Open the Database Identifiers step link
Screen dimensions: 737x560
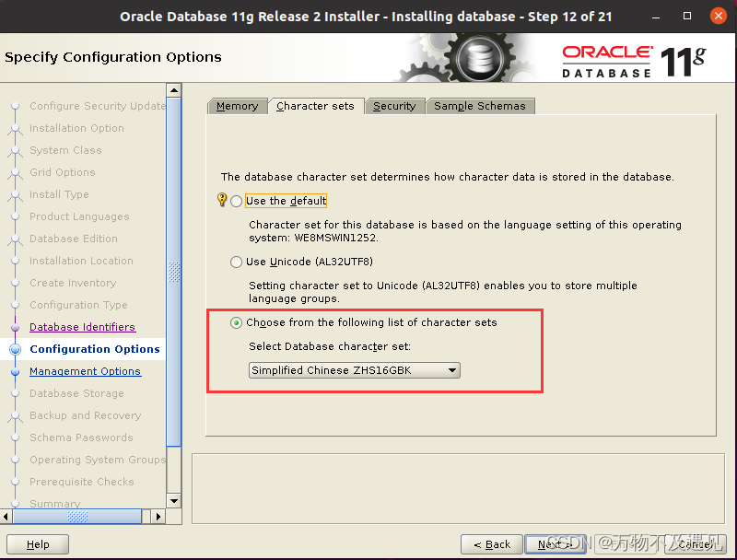(x=83, y=327)
